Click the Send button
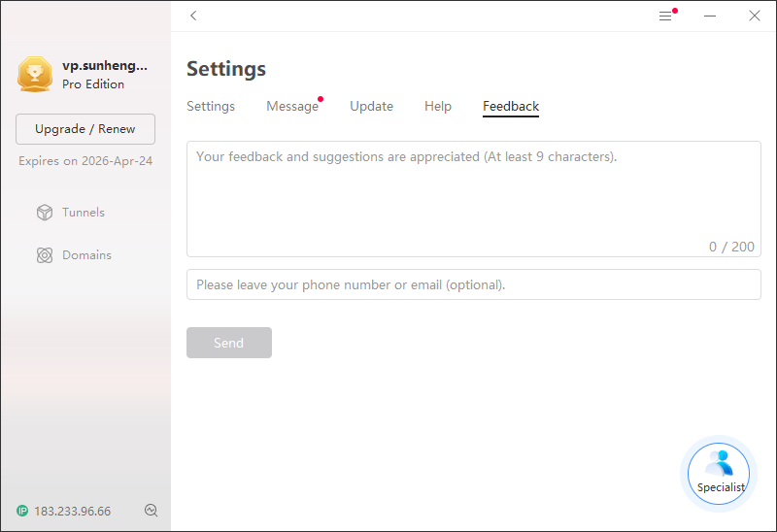The image size is (777, 532). (x=229, y=343)
